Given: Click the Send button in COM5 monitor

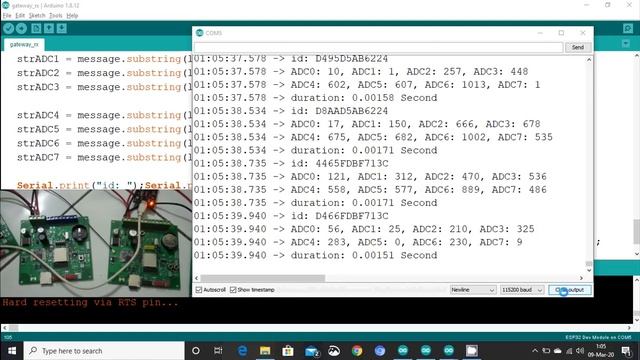Looking at the screenshot, I should [578, 47].
